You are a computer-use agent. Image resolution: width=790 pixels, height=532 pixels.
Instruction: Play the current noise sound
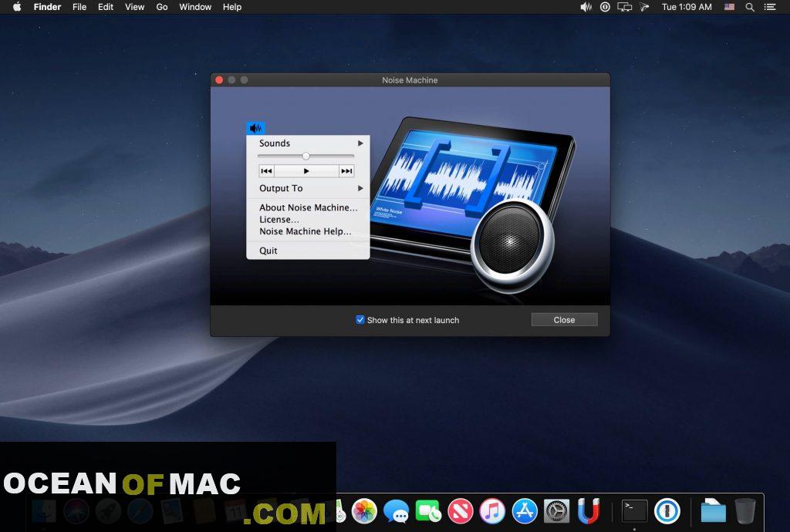coord(306,171)
